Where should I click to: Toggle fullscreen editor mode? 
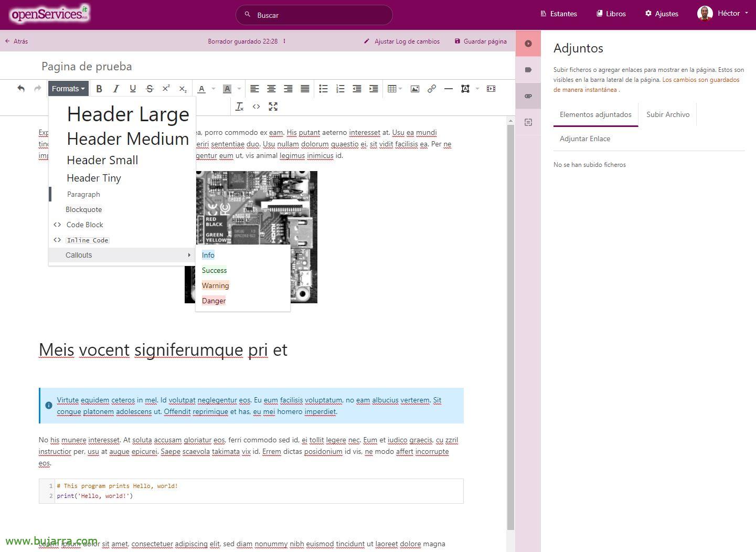click(273, 107)
